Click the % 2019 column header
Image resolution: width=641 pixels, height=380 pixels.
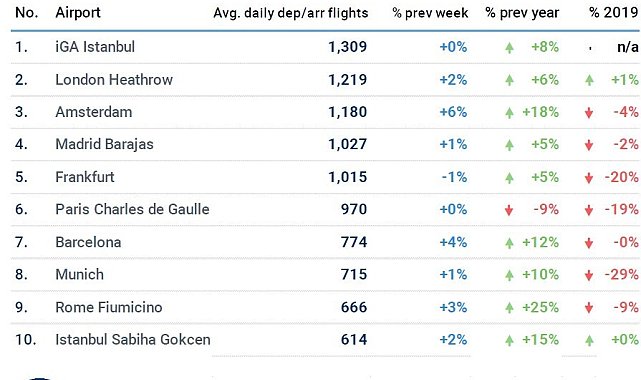tap(614, 13)
